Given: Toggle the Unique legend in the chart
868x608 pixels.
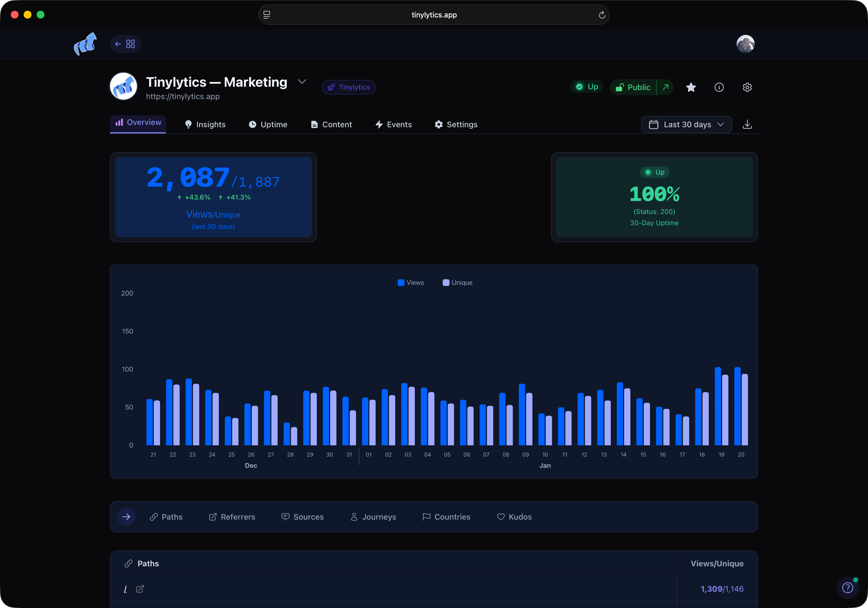Looking at the screenshot, I should [x=457, y=282].
